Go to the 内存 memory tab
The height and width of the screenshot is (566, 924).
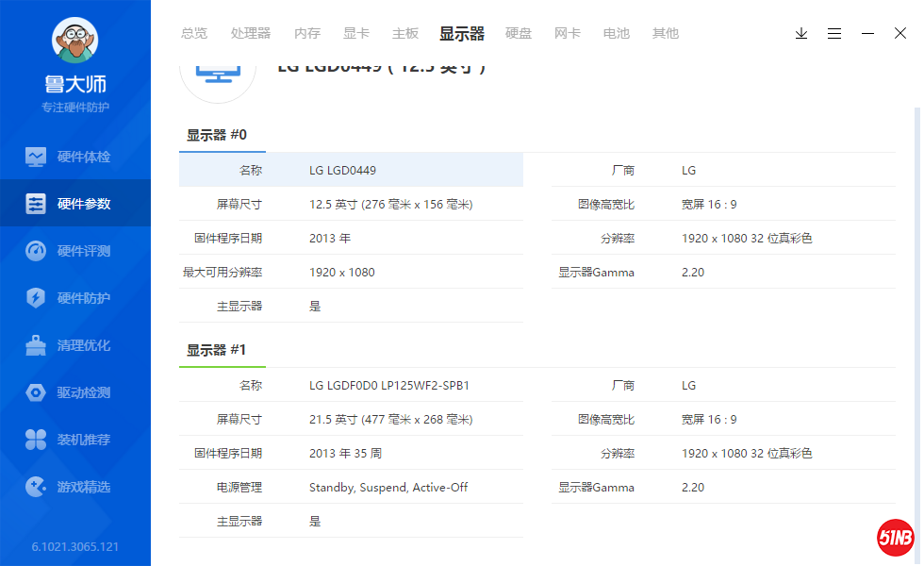[x=307, y=33]
